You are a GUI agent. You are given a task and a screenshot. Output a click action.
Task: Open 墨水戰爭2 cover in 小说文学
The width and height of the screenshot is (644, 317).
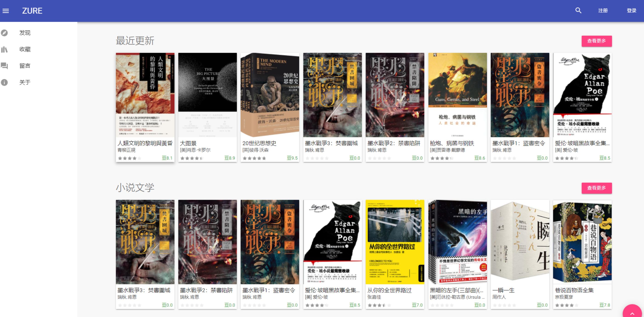pyautogui.click(x=207, y=242)
